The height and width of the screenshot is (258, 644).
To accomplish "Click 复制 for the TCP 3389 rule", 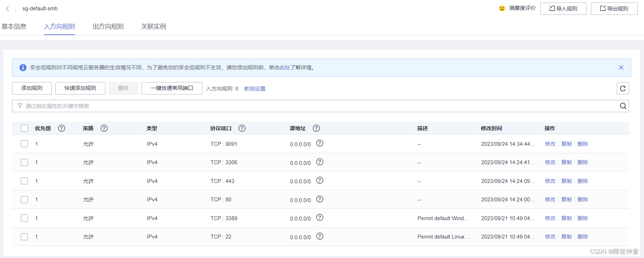I will 567,218.
